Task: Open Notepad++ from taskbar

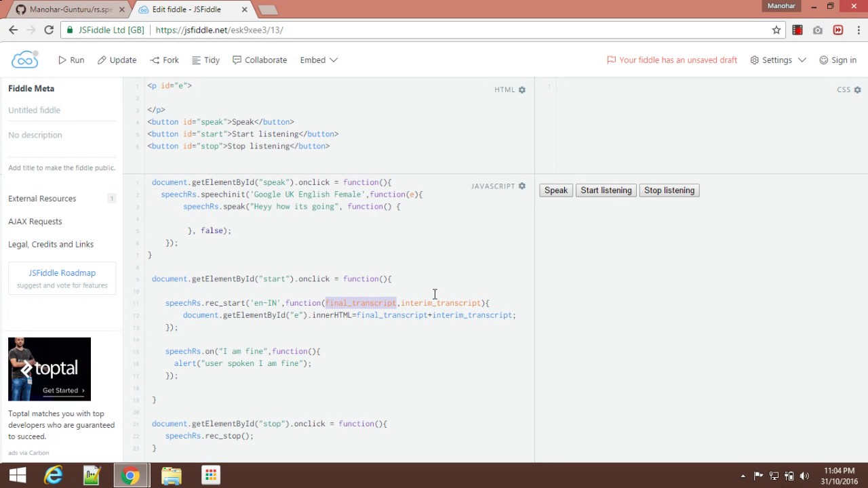Action: click(92, 476)
